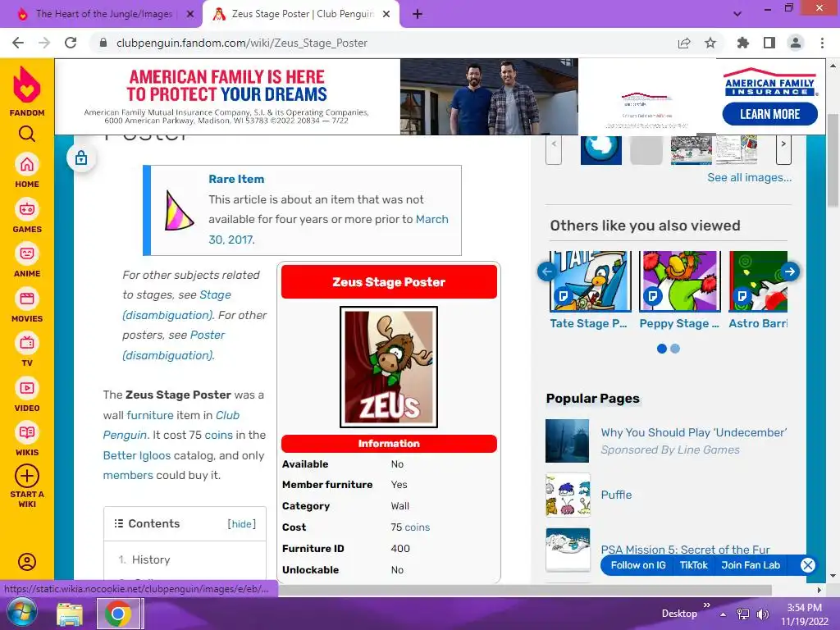The width and height of the screenshot is (840, 630).
Task: Bookmark this page with star icon
Action: pos(710,43)
